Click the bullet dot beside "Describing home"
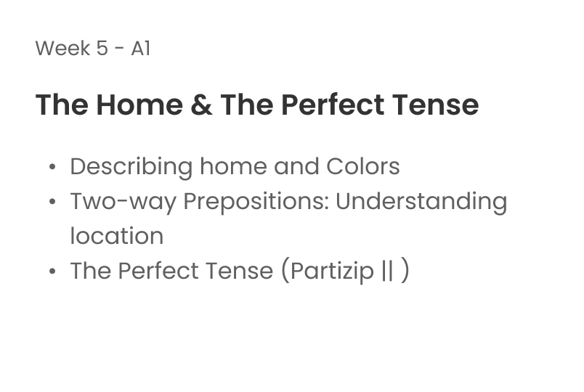The image size is (584, 392). tap(53, 168)
